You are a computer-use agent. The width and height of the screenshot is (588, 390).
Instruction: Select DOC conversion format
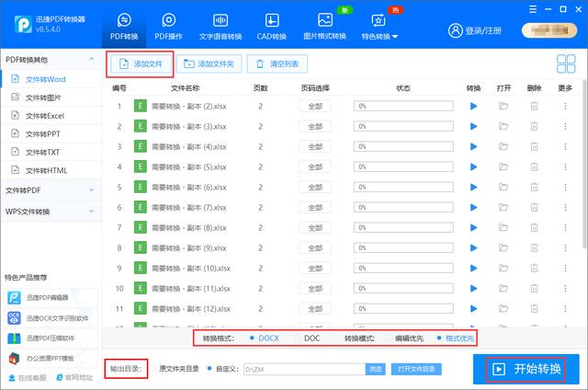(308, 338)
